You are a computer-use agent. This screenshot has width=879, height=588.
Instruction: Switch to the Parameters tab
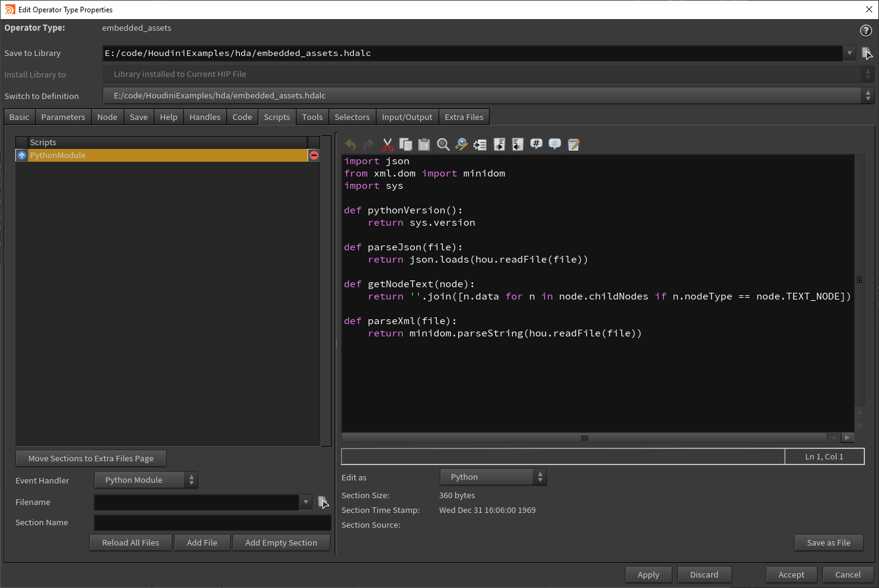(63, 116)
